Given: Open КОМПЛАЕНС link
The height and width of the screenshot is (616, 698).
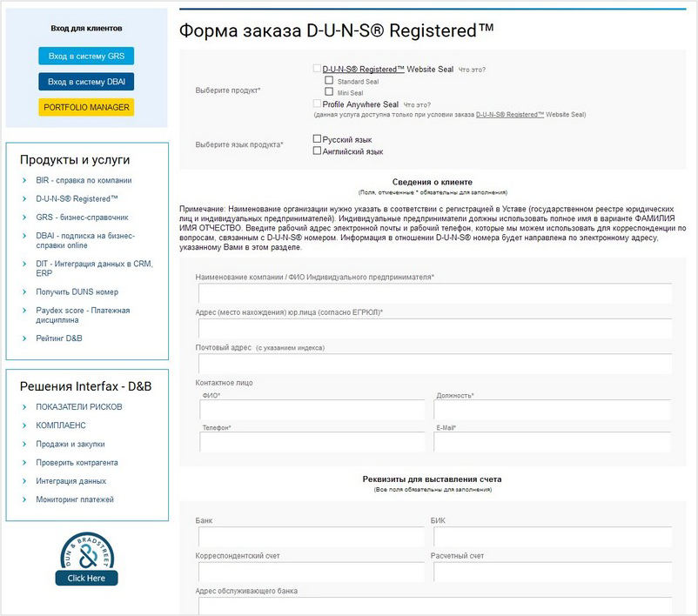Looking at the screenshot, I should tap(61, 425).
